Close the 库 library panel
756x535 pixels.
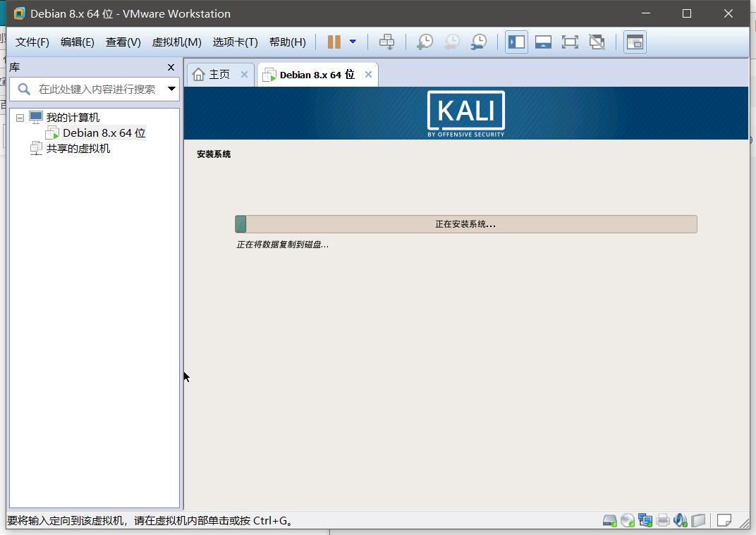pos(171,68)
